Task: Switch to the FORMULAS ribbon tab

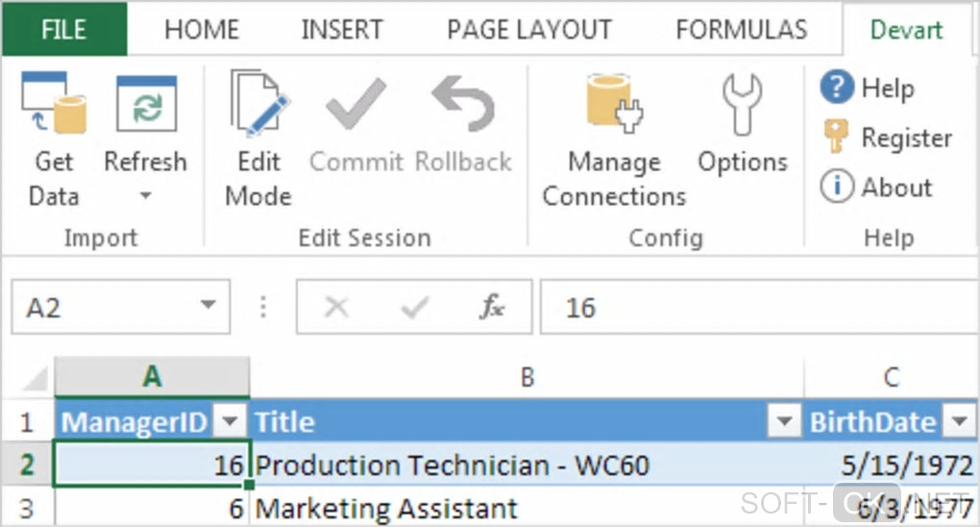Action: 741,29
